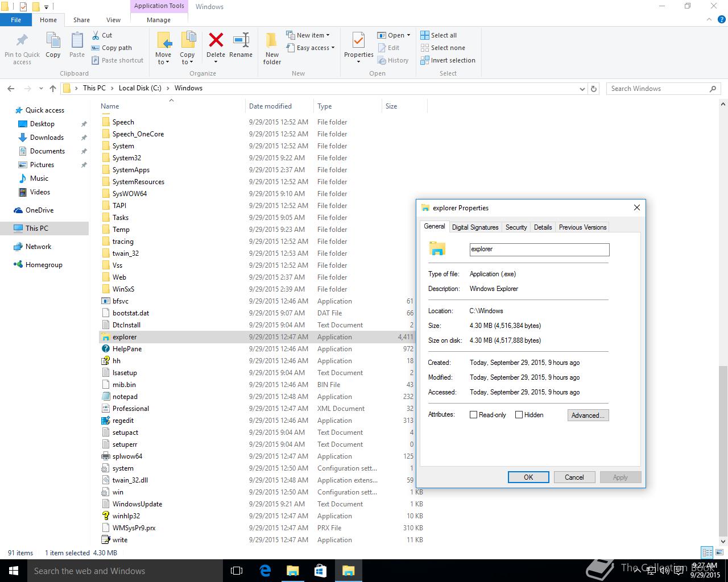Click the taskbar search box
The width and height of the screenshot is (728, 582).
point(125,571)
